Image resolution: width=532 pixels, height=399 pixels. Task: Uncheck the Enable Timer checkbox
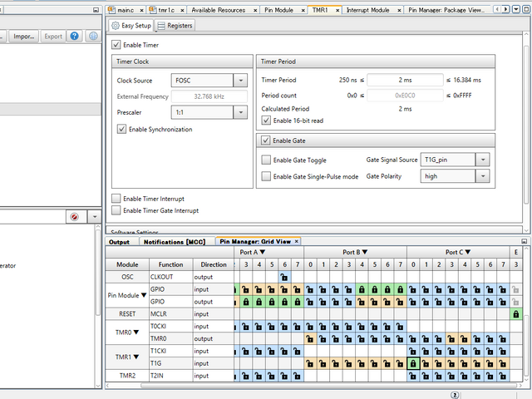coord(116,45)
